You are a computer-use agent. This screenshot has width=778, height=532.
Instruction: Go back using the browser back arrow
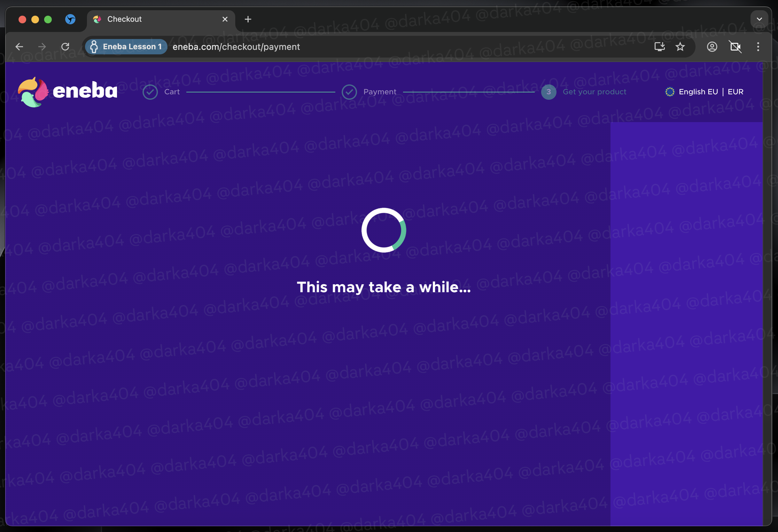pos(19,47)
